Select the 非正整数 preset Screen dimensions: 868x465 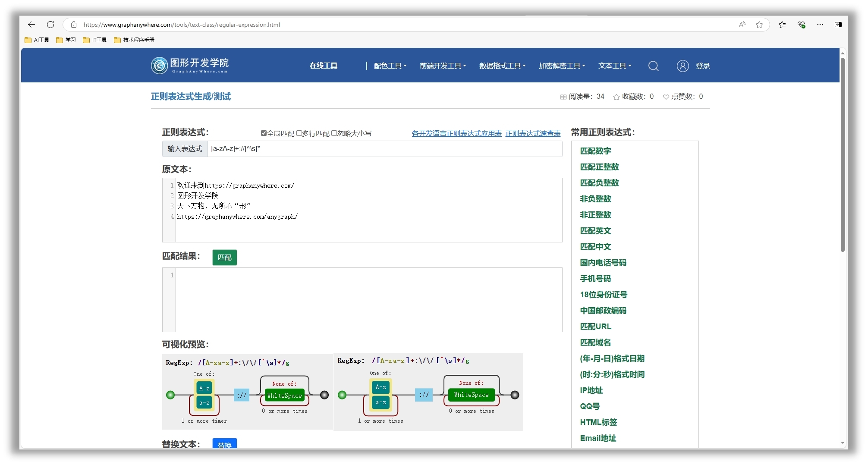[x=595, y=215]
